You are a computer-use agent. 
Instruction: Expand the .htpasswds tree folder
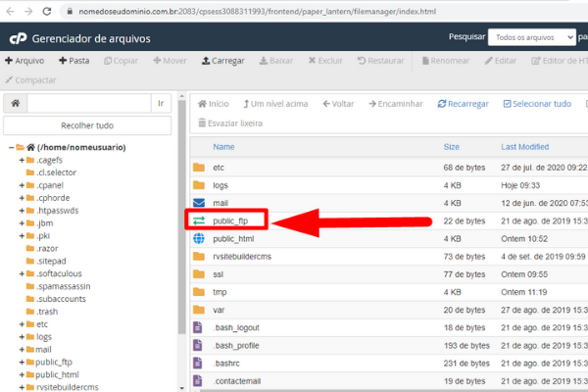[22, 211]
